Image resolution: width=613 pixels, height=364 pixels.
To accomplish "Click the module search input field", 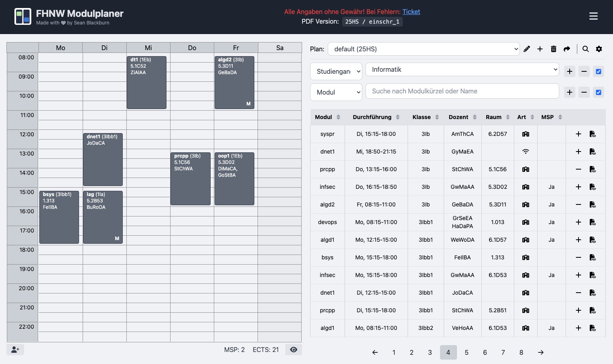I will (462, 91).
